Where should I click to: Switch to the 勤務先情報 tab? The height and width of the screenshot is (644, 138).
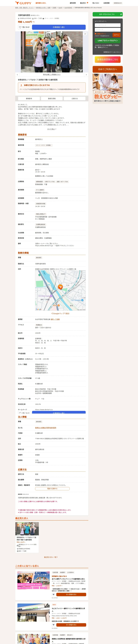coord(52,99)
